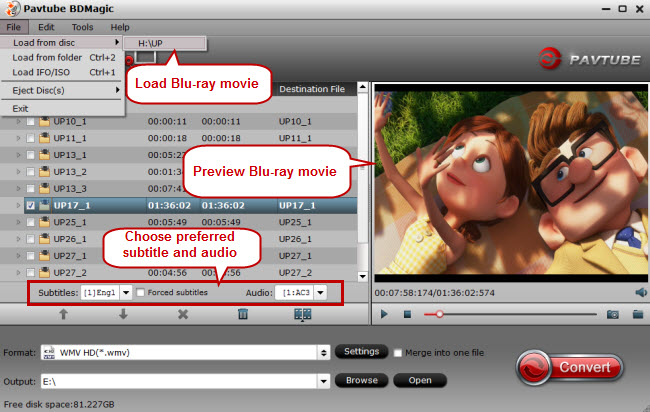Open the Format profile dropdown

click(323, 353)
